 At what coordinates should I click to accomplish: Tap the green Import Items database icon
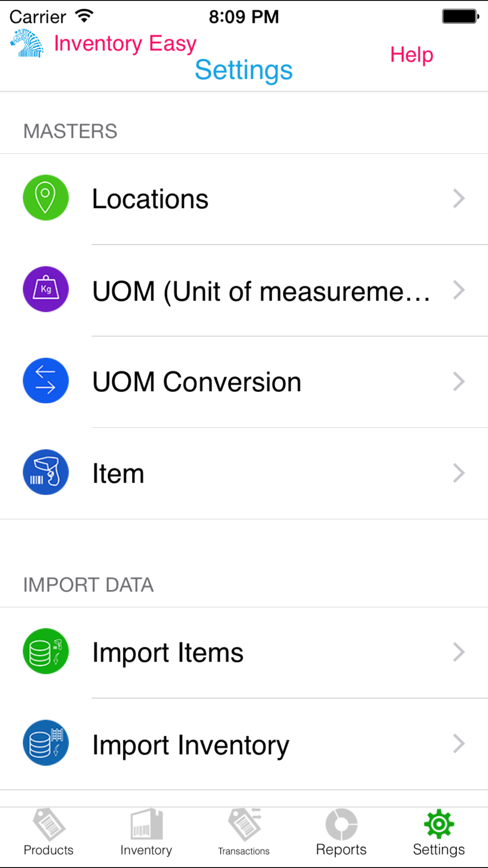click(45, 651)
